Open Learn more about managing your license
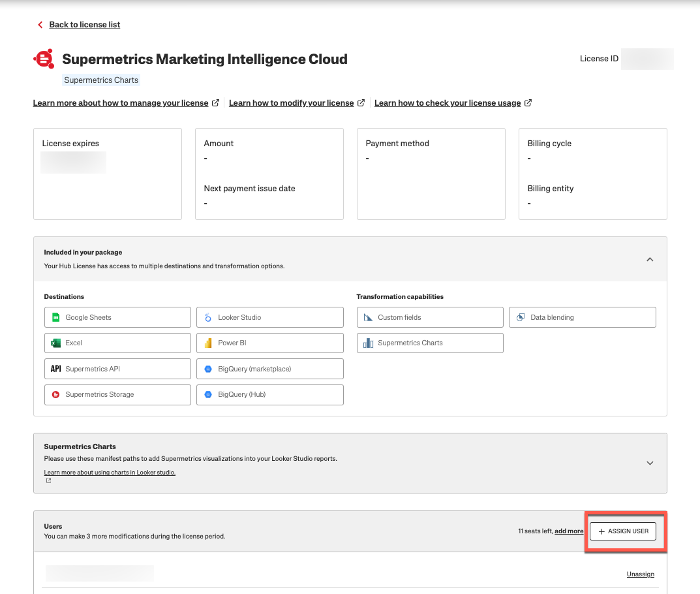The height and width of the screenshot is (594, 700). [x=121, y=102]
